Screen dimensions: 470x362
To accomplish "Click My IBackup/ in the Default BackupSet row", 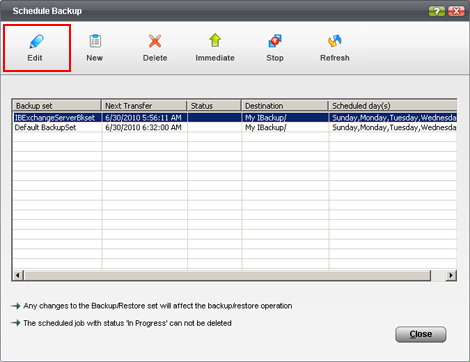I will point(285,127).
